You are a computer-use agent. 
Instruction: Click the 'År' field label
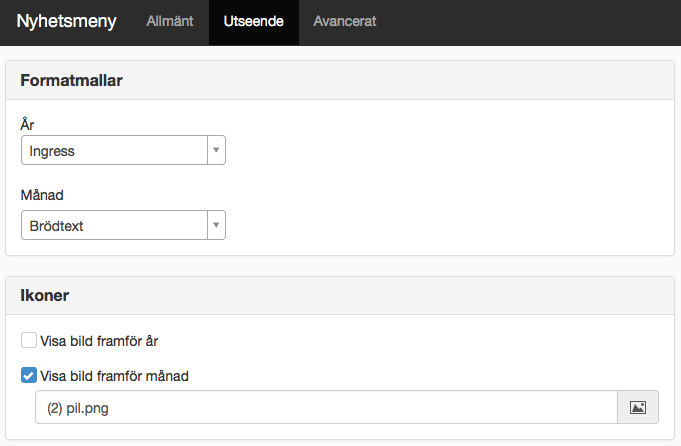[27, 124]
